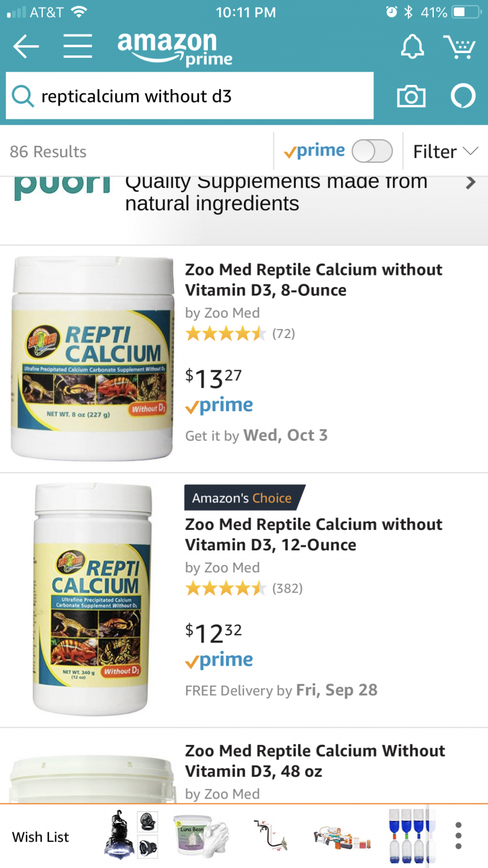Expand the Filter dropdown
The width and height of the screenshot is (488, 868).
445,151
